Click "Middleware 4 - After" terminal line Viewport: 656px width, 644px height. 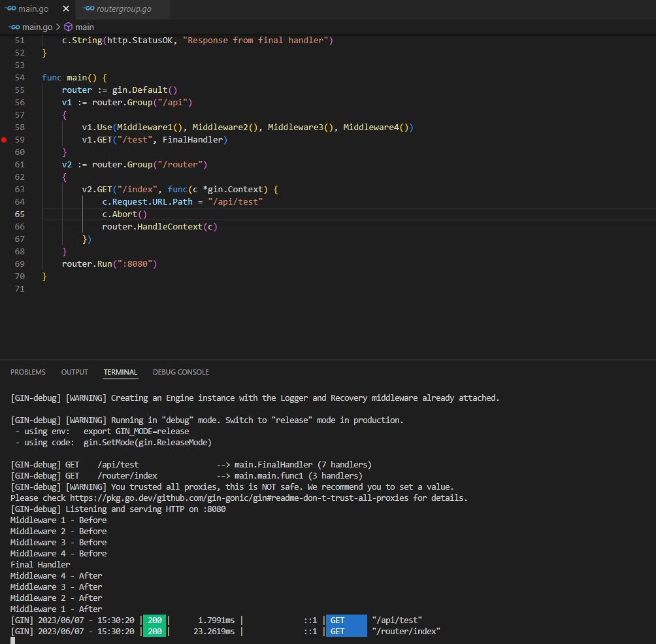click(x=56, y=576)
